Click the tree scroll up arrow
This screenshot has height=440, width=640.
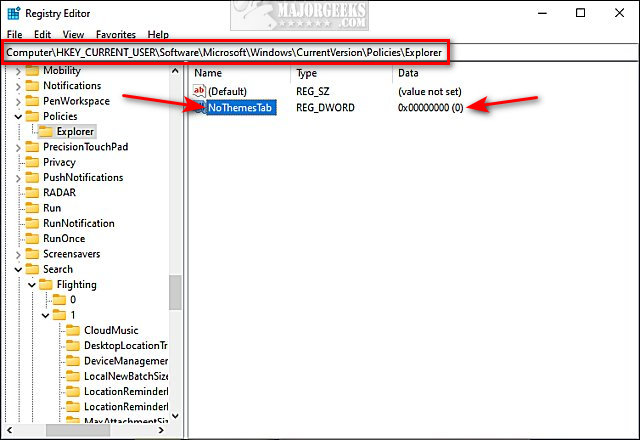(x=175, y=71)
